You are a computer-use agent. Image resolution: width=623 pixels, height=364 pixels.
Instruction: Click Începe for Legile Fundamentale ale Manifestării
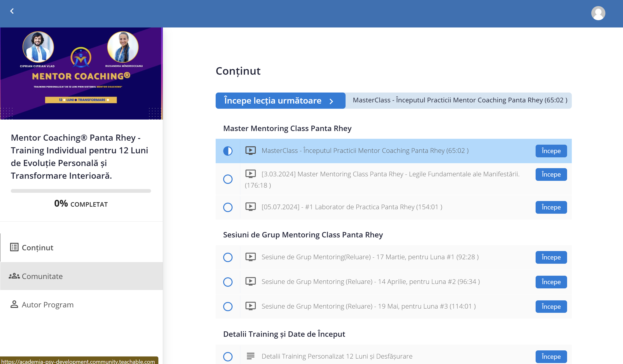click(x=551, y=174)
